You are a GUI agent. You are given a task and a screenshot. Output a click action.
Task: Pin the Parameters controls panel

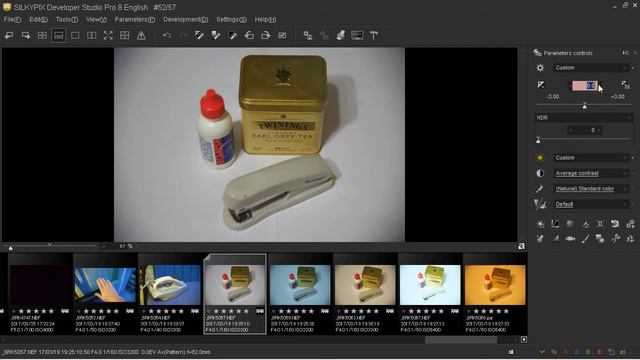[625, 53]
